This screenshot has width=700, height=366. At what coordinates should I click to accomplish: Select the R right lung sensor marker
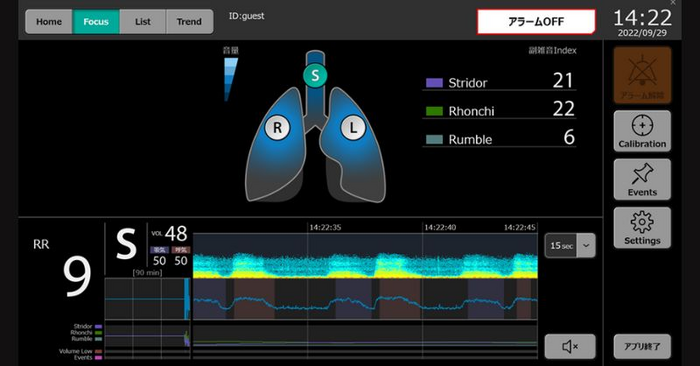tap(277, 128)
